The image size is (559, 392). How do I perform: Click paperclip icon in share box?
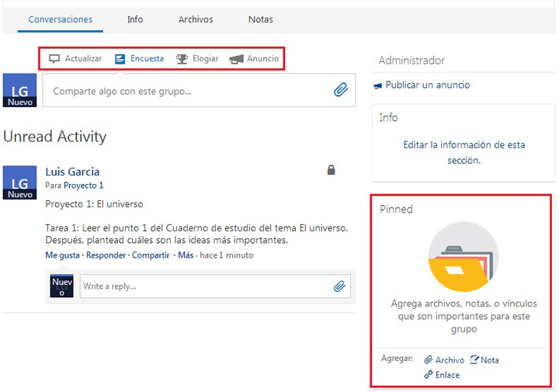click(340, 91)
